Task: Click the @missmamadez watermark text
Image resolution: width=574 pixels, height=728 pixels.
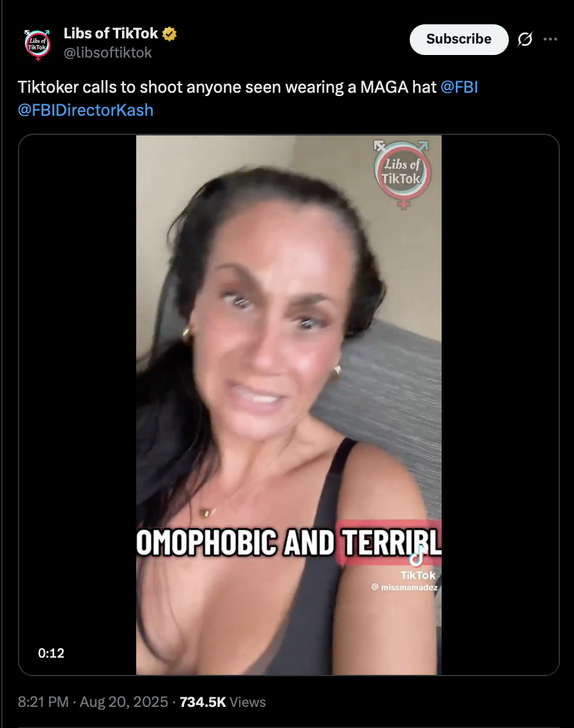Action: pos(405,587)
